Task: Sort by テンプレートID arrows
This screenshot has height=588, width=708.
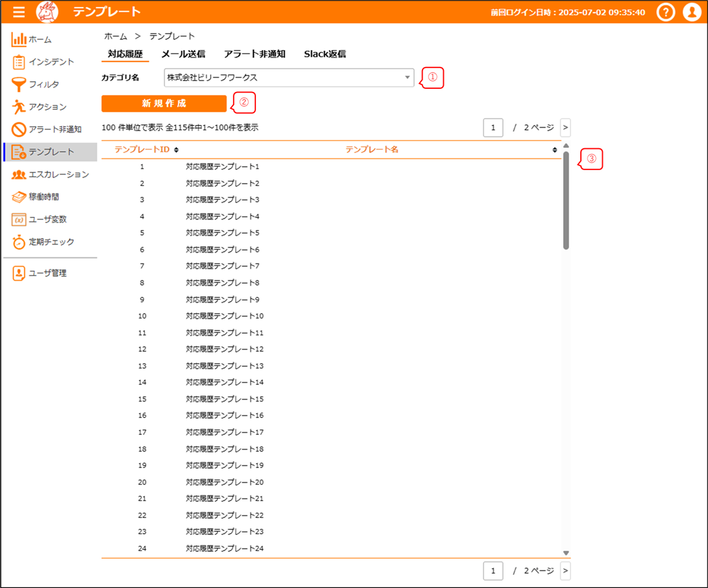Action: (x=176, y=150)
